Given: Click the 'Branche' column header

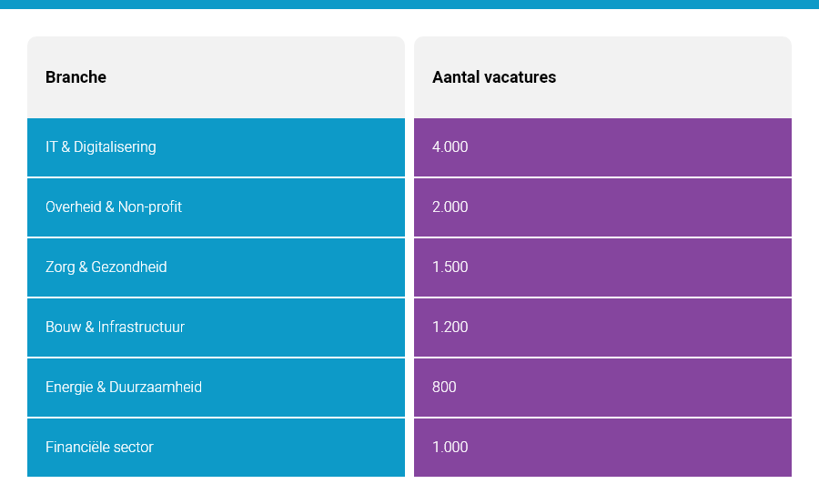Looking at the screenshot, I should [76, 77].
